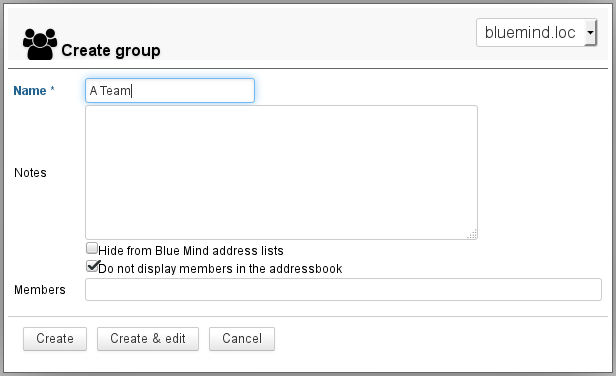Viewport: 616px width, 376px height.
Task: Click the required asterisk beside Name
Action: tap(52, 90)
